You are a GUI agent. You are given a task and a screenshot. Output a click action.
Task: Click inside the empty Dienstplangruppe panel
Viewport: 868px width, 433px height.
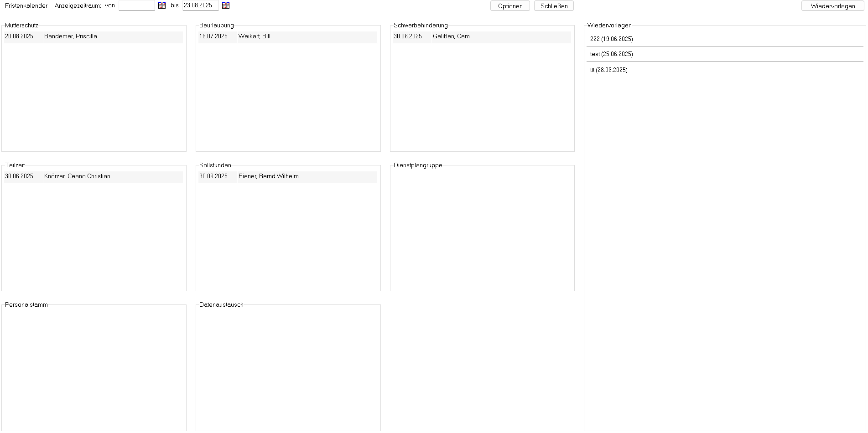pyautogui.click(x=482, y=228)
